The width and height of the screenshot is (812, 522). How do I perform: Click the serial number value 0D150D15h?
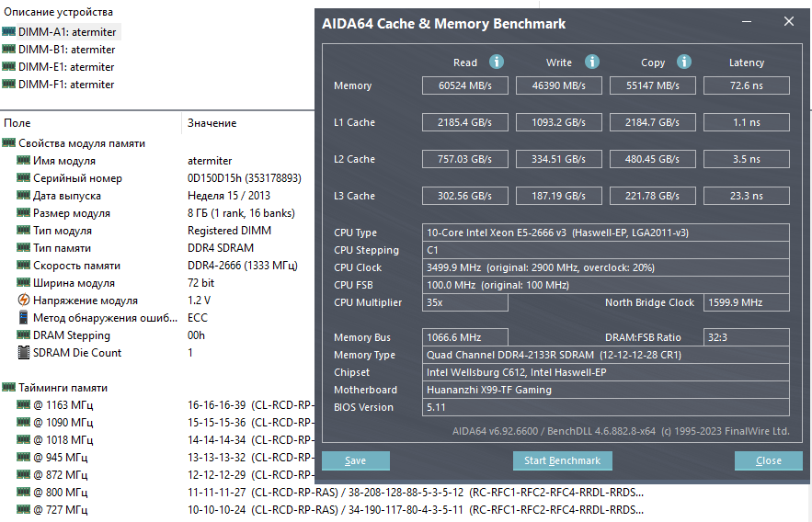click(x=245, y=178)
